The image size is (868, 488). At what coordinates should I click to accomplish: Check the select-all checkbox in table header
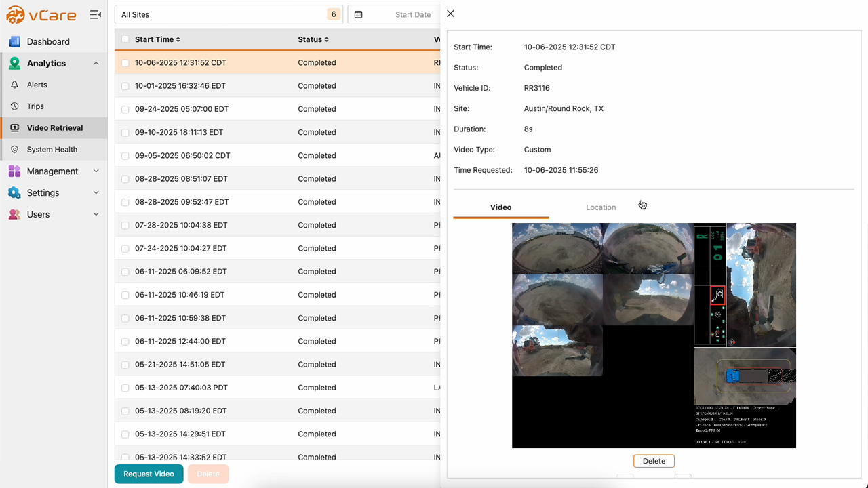(125, 39)
